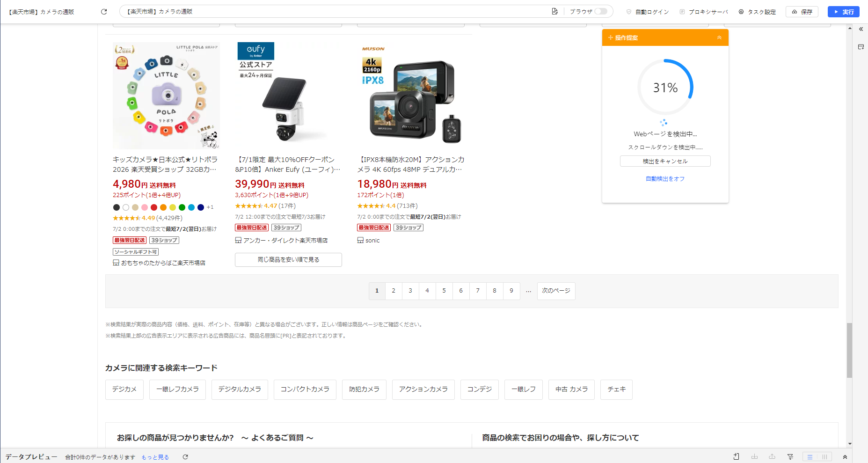Toggle the ブラウザ browser mode switch

point(601,12)
